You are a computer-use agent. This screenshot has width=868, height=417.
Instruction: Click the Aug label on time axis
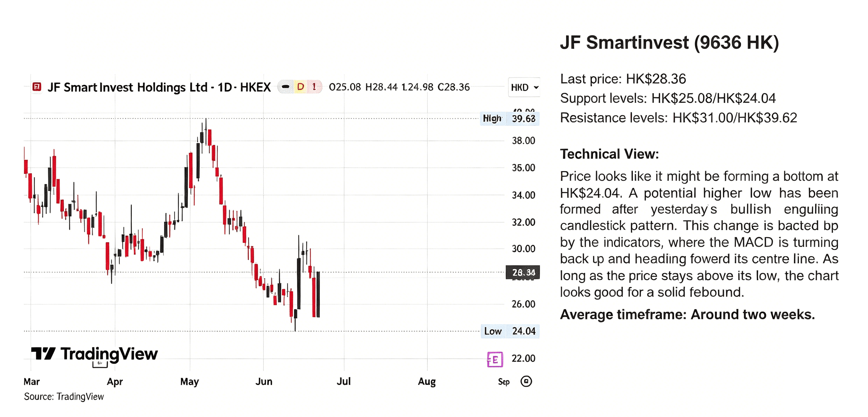click(x=427, y=382)
